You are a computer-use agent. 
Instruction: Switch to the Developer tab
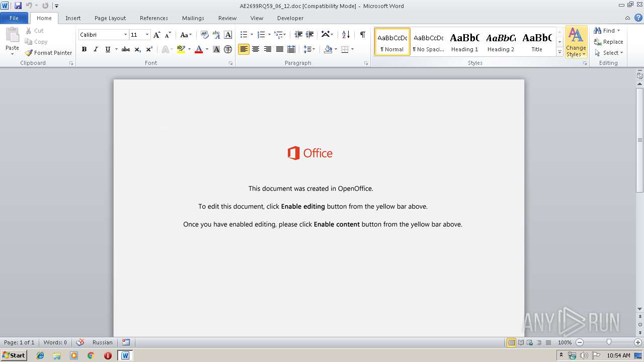(x=290, y=18)
